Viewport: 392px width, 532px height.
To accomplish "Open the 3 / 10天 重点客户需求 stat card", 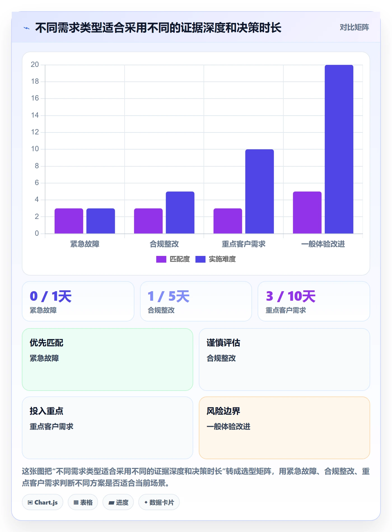I will coord(314,301).
